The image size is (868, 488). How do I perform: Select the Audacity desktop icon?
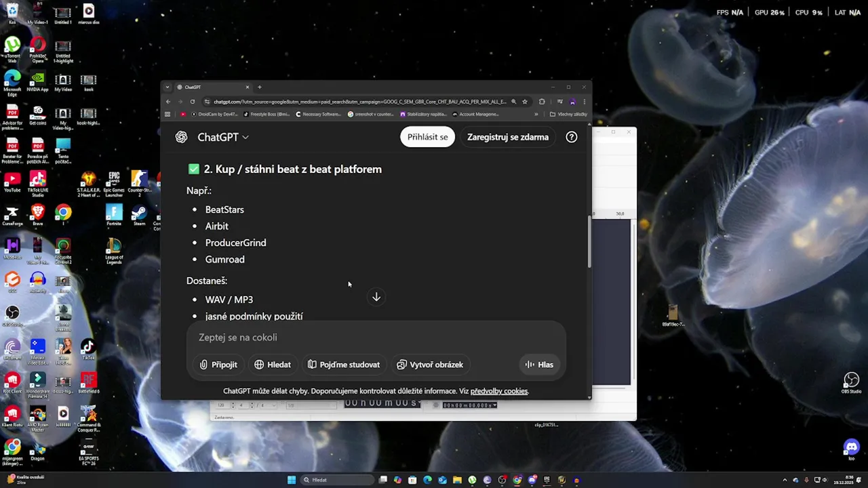(x=38, y=282)
